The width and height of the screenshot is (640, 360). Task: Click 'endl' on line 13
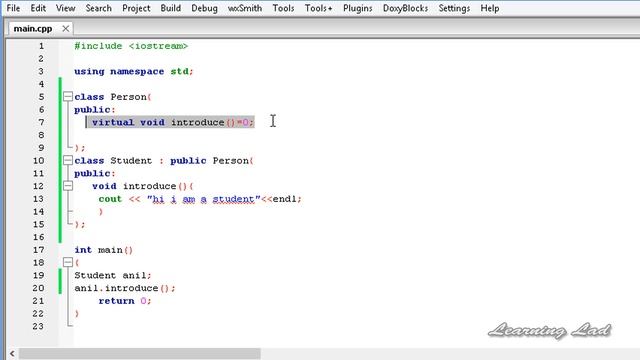click(x=285, y=199)
